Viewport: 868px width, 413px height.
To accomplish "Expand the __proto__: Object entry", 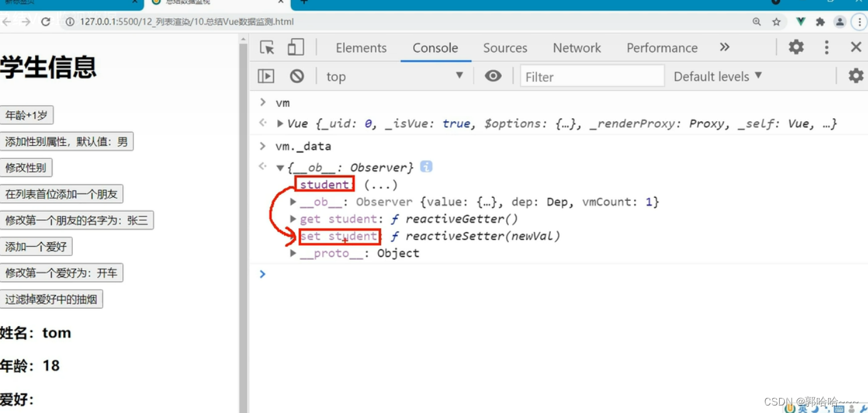I will [x=293, y=253].
